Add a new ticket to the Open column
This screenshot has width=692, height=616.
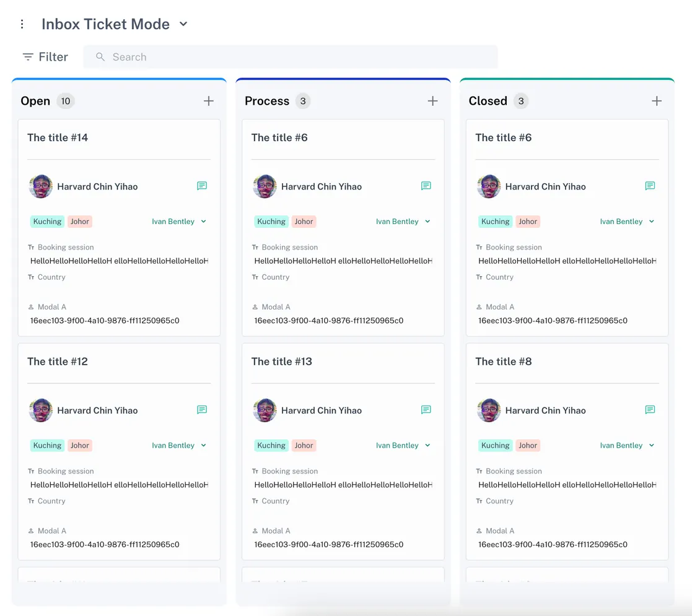coord(209,101)
